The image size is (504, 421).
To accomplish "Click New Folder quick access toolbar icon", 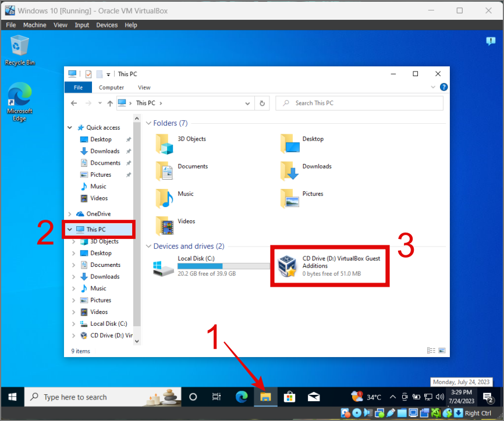I will click(x=100, y=74).
